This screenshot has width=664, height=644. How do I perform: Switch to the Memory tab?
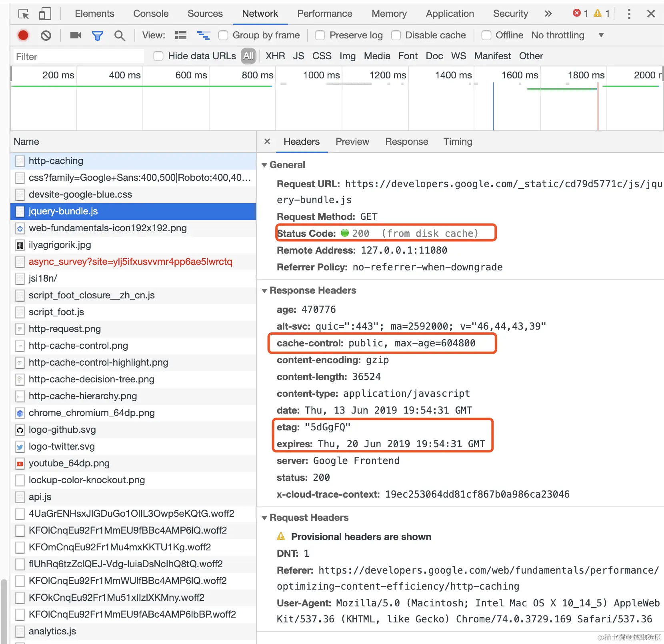[x=389, y=14]
